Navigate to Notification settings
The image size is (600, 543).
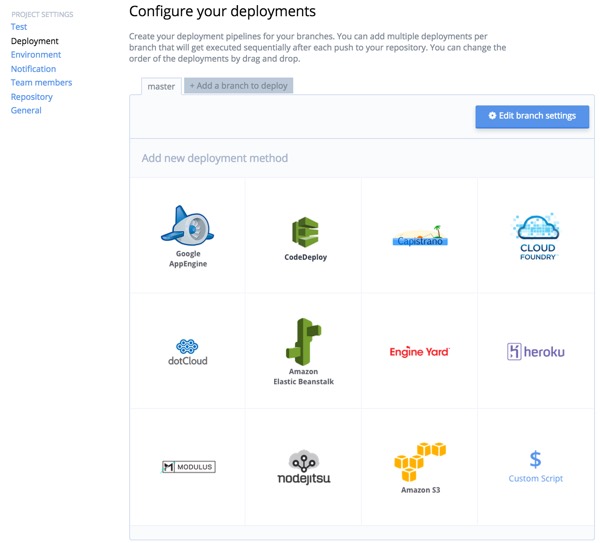[x=33, y=69]
